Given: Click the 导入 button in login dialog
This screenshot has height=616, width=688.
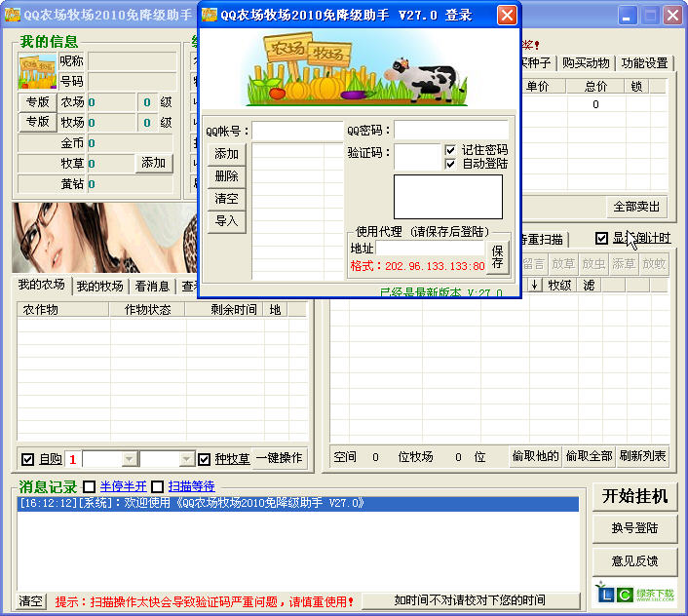Looking at the screenshot, I should (226, 221).
